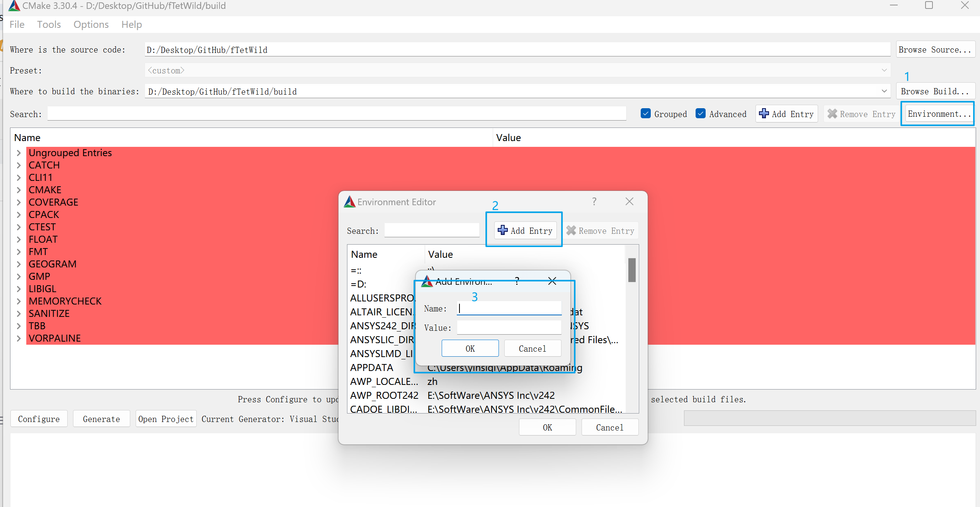Viewport: 980px width, 507px height.
Task: Open the Tools menu
Action: click(49, 24)
